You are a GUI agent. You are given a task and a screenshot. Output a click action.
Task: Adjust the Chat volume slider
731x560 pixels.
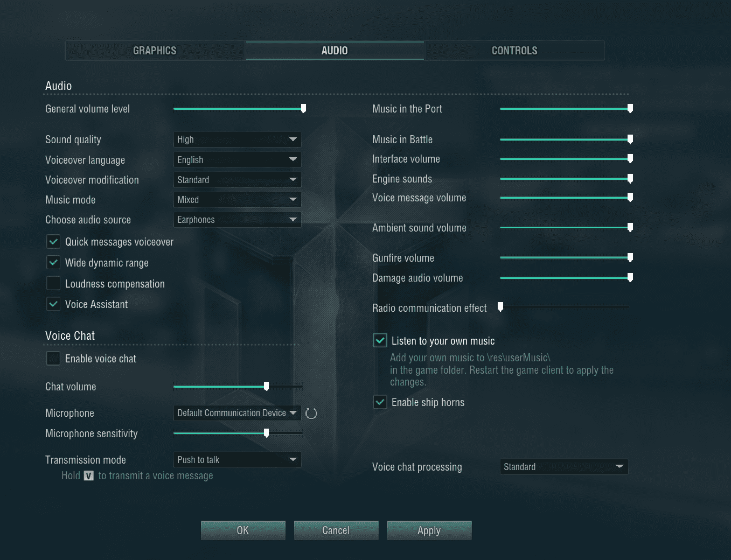click(x=238, y=387)
